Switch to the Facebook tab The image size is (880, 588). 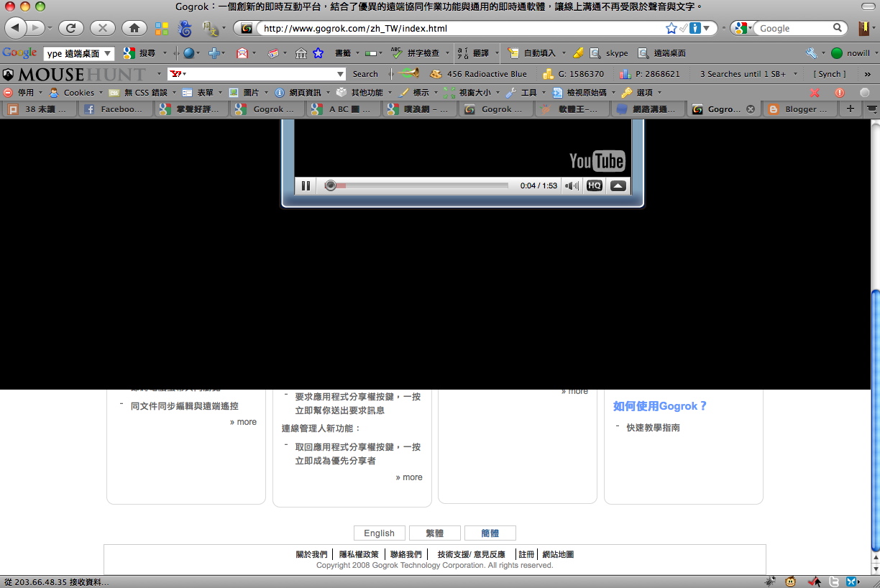coord(114,109)
